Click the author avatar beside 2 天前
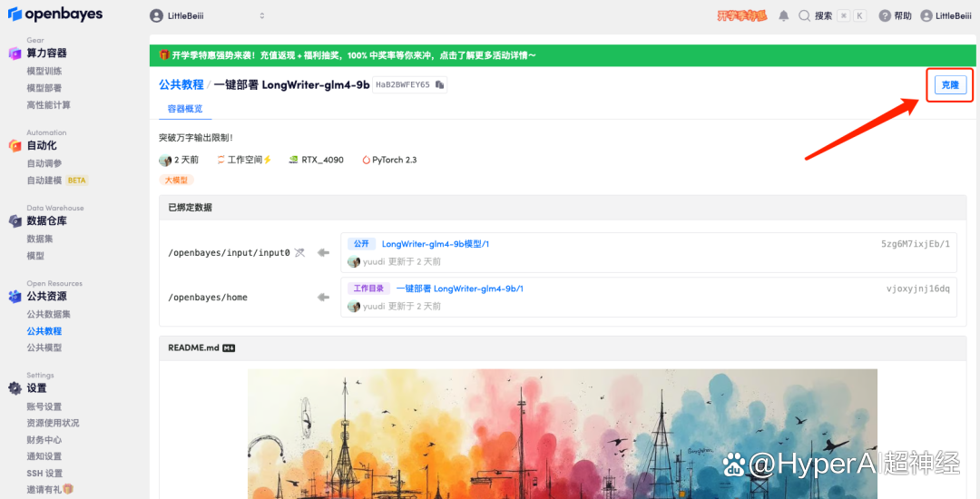 pyautogui.click(x=165, y=160)
